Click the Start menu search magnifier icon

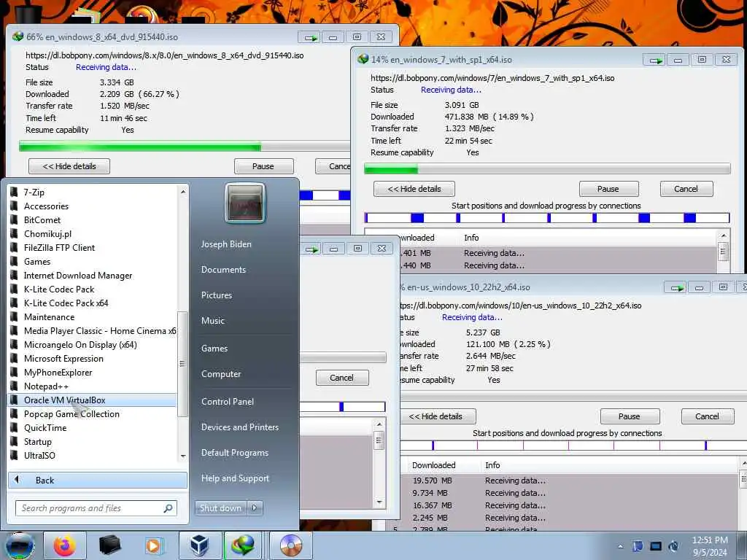pyautogui.click(x=168, y=508)
